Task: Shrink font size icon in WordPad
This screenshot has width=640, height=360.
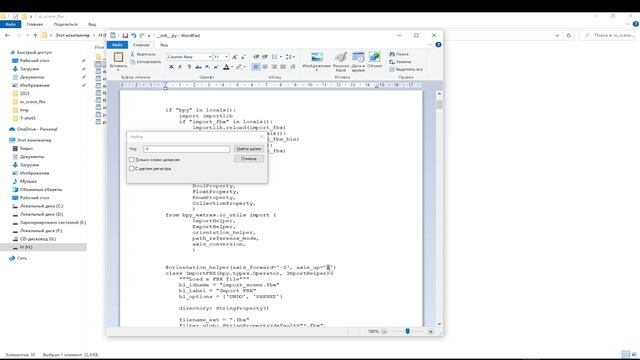Action: (x=243, y=57)
